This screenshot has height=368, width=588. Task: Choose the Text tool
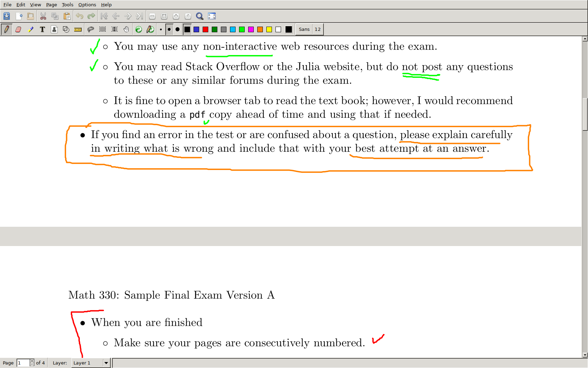[x=42, y=29]
